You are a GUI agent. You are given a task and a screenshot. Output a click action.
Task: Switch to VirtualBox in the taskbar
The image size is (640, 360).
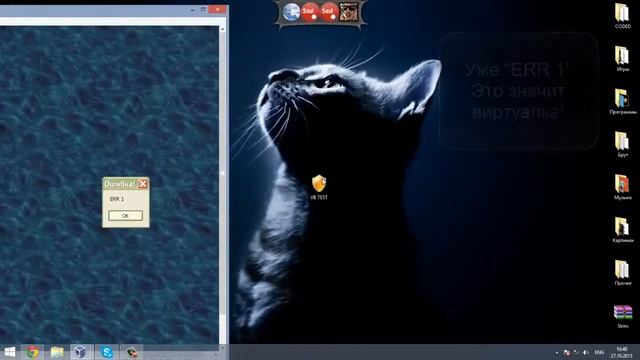(x=80, y=352)
